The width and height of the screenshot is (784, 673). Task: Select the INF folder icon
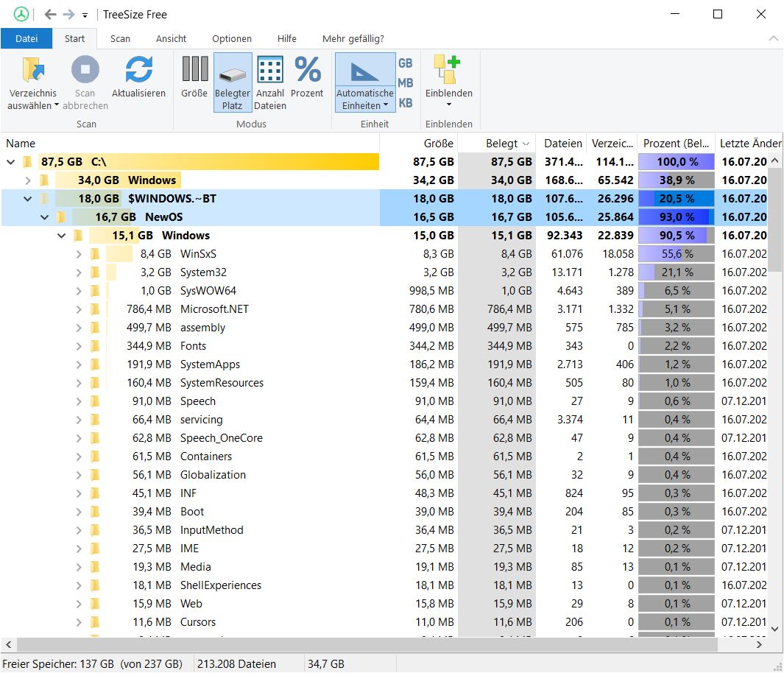95,493
